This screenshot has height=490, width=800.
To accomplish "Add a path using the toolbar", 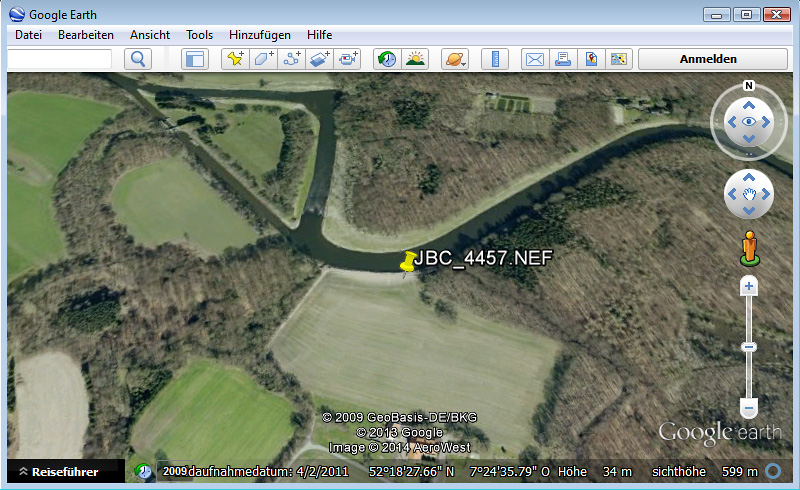I will pyautogui.click(x=292, y=59).
